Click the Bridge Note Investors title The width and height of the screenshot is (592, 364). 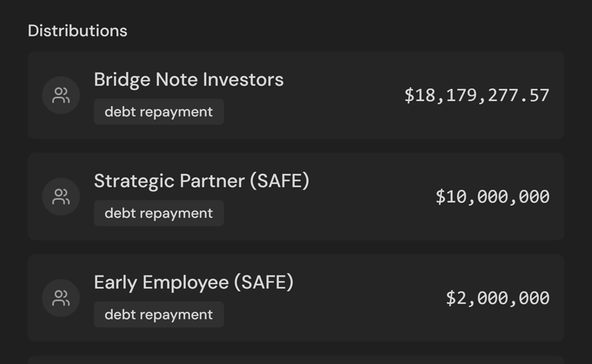(188, 79)
